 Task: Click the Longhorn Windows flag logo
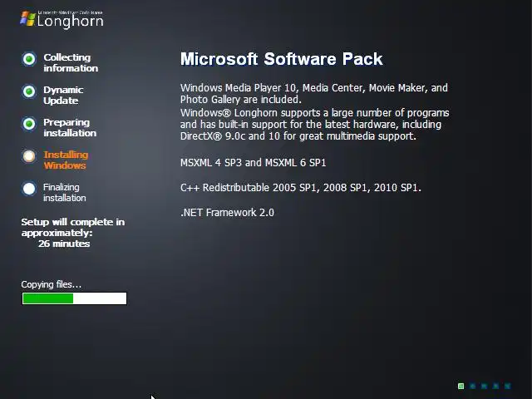[x=27, y=18]
